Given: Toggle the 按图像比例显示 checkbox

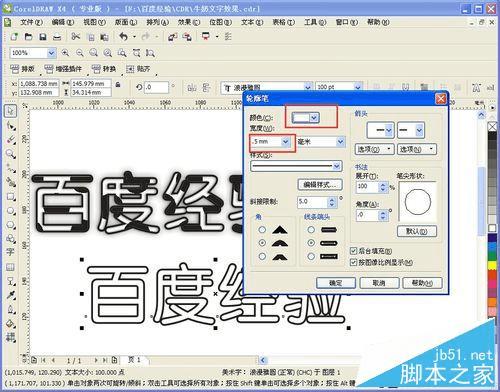Looking at the screenshot, I should point(354,263).
